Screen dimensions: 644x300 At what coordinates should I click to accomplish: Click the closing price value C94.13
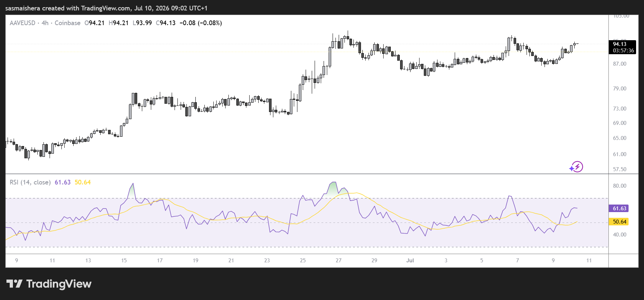(x=166, y=23)
